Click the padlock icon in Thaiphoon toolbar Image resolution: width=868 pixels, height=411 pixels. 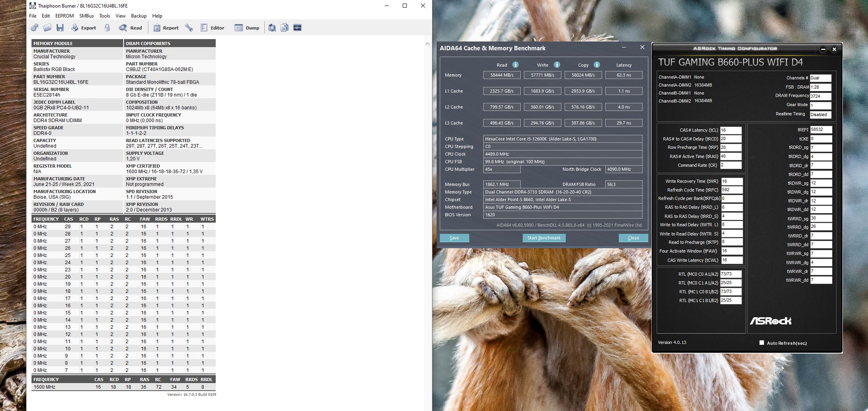(107, 28)
